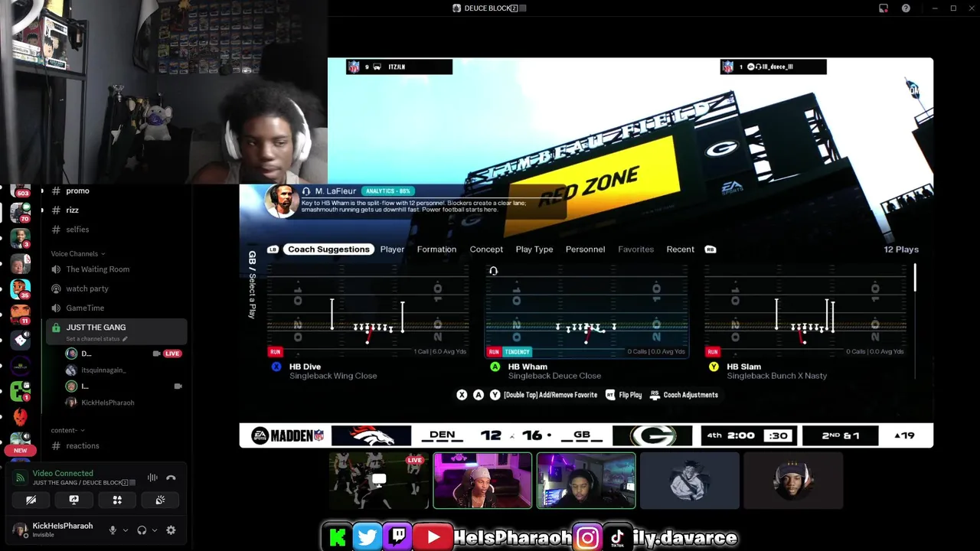Image resolution: width=980 pixels, height=551 pixels.
Task: Toggle noise suppression waveform icon
Action: (x=152, y=478)
